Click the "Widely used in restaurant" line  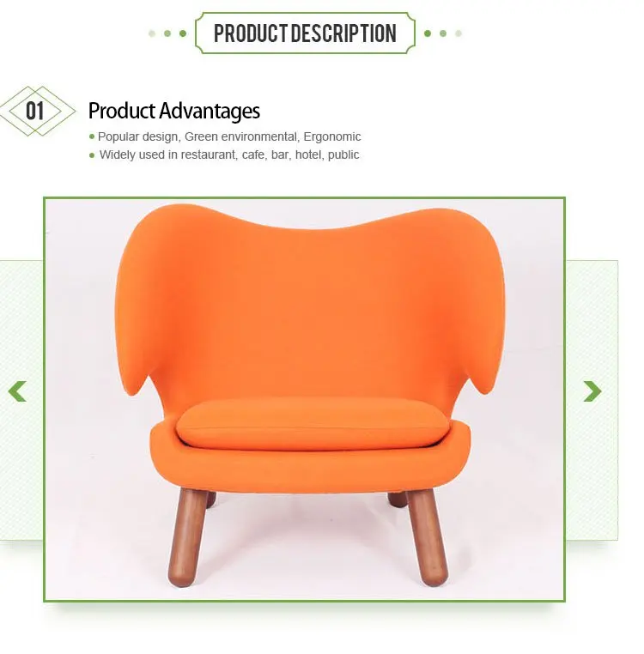pyautogui.click(x=229, y=154)
